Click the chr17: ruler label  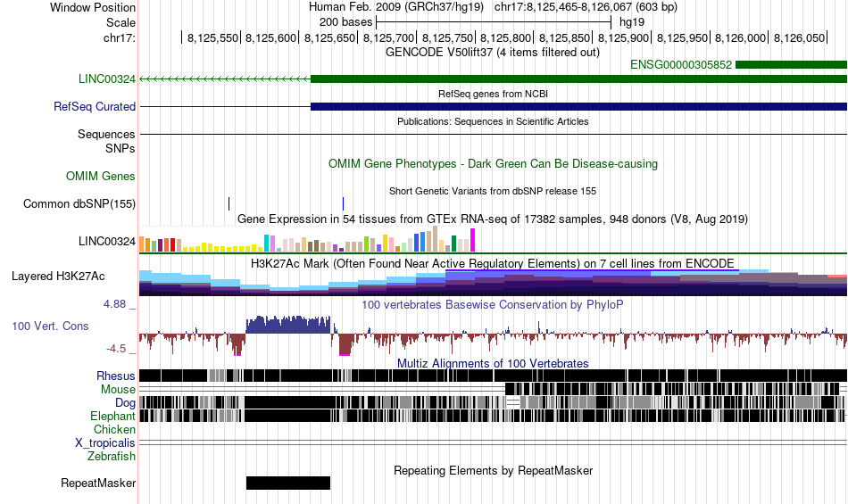120,37
